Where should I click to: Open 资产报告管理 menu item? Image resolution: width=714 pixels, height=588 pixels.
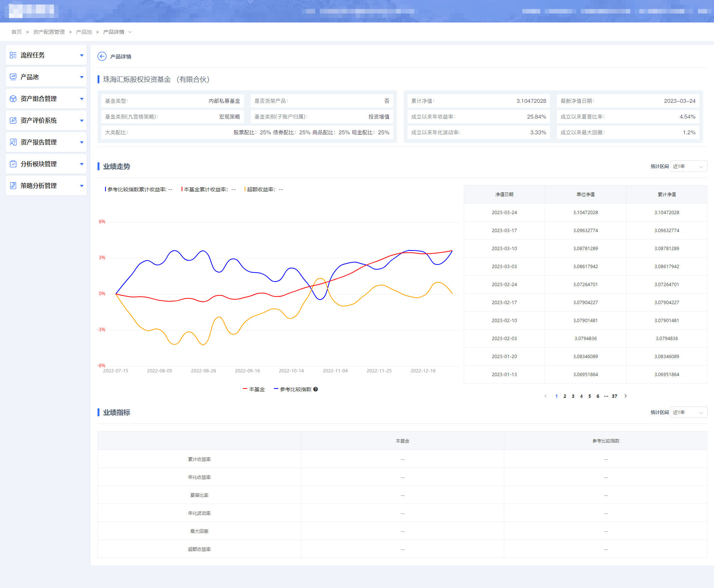pyautogui.click(x=46, y=142)
